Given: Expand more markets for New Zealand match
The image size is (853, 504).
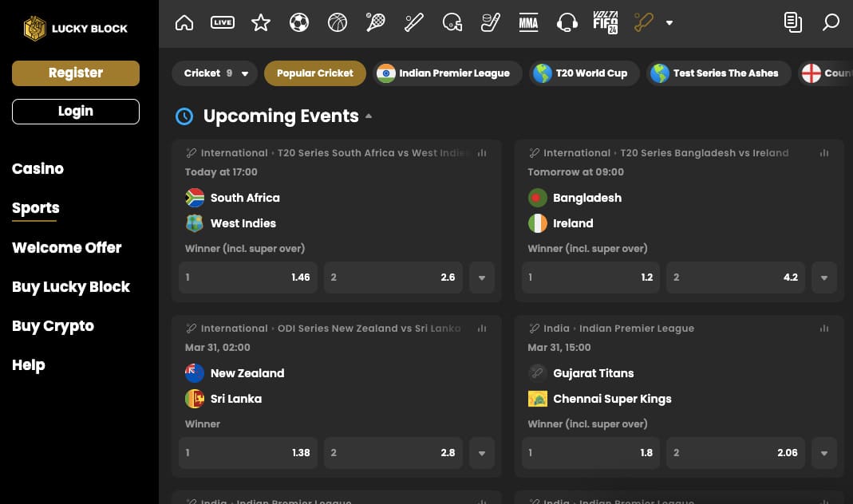Looking at the screenshot, I should [482, 453].
